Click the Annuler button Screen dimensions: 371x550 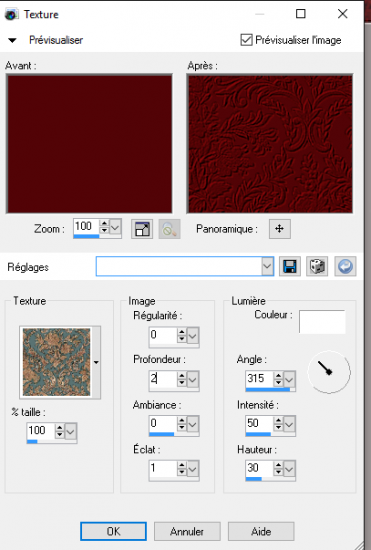[187, 531]
